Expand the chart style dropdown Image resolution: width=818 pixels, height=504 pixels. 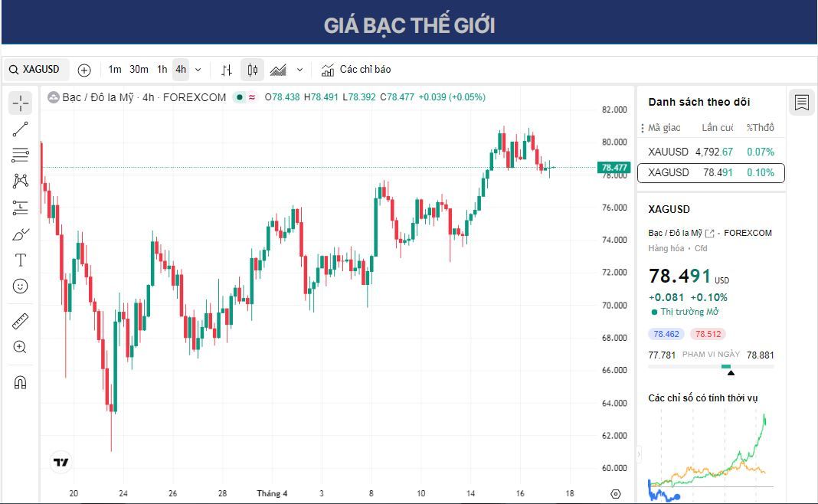(299, 70)
